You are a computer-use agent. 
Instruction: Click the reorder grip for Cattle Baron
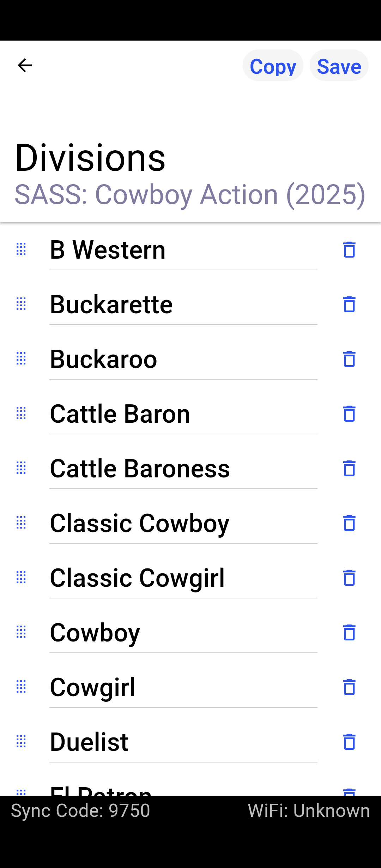point(21,414)
